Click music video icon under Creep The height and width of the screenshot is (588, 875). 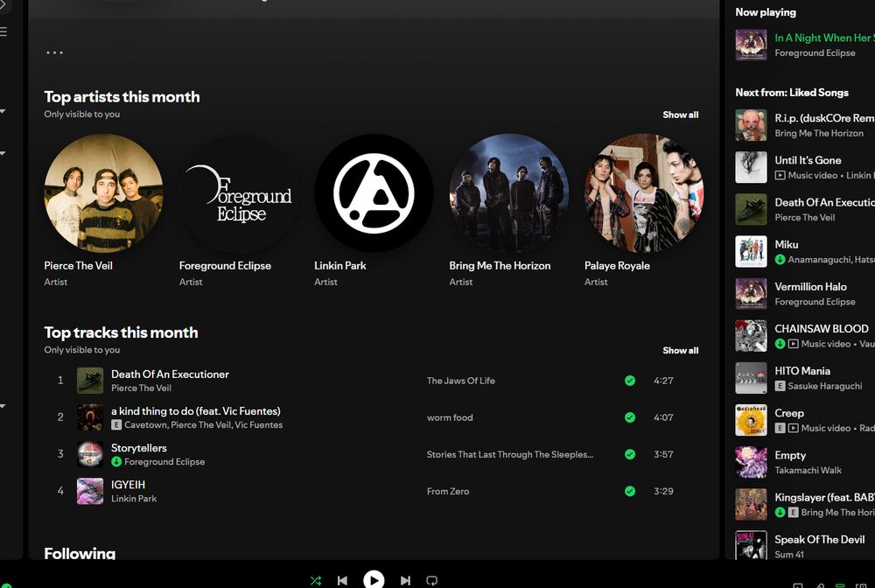793,428
